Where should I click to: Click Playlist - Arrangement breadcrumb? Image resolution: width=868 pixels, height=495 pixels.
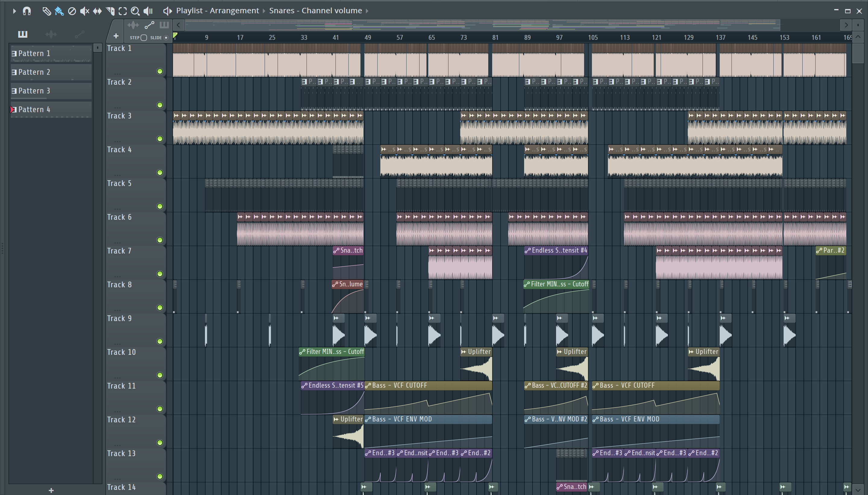click(218, 11)
